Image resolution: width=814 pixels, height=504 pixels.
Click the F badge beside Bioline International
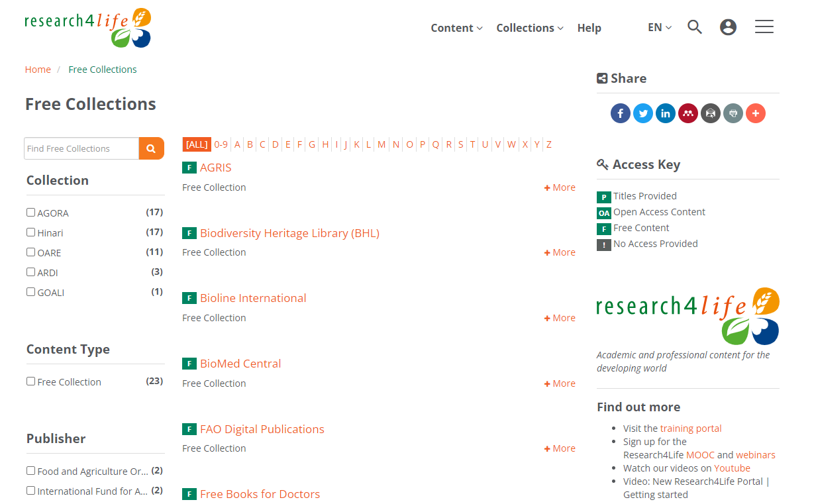(189, 298)
